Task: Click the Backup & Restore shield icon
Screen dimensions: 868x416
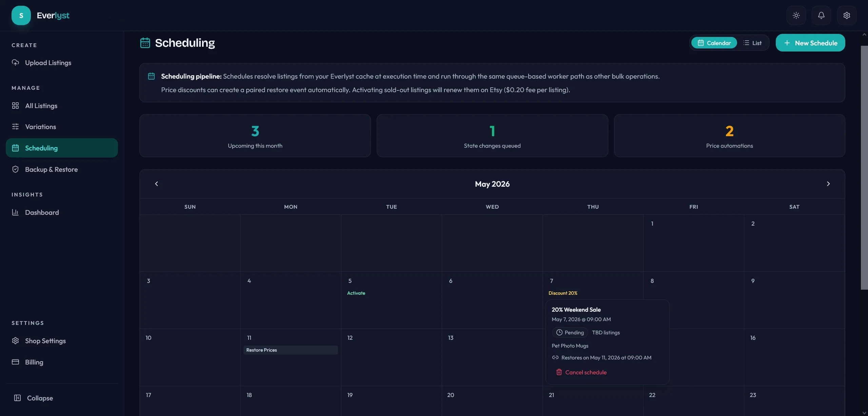Action: click(15, 169)
